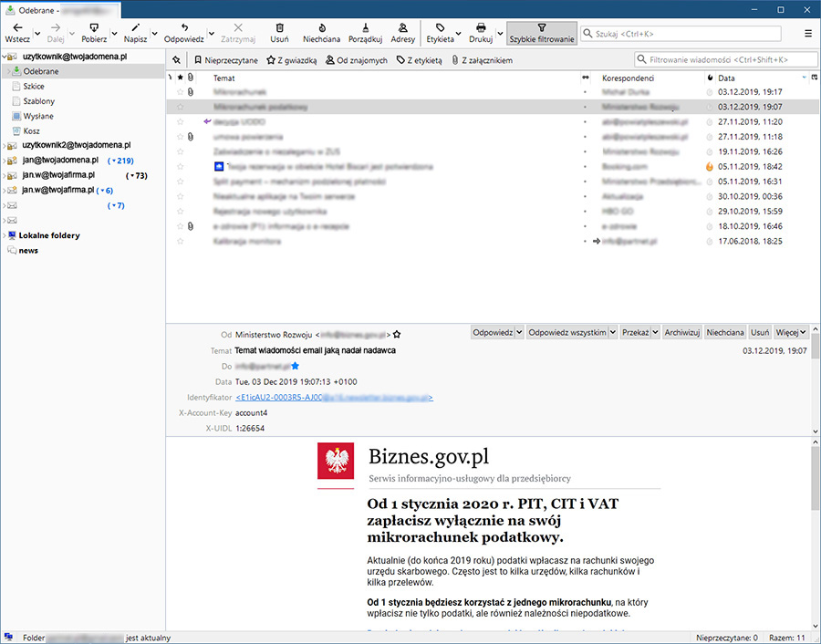Screen dimensions: 821x644
Task: Click the Pobierz (get messages) toolbar icon
Action: [93, 28]
